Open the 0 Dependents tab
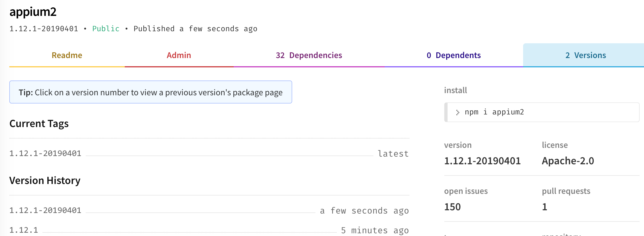 click(454, 55)
